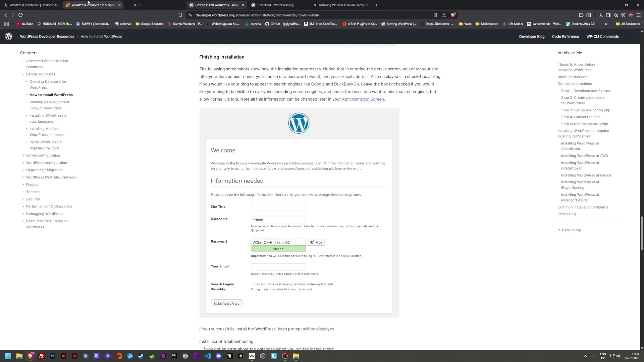Click the Strong password strength indicator
This screenshot has width=644, height=362.
coord(278,249)
